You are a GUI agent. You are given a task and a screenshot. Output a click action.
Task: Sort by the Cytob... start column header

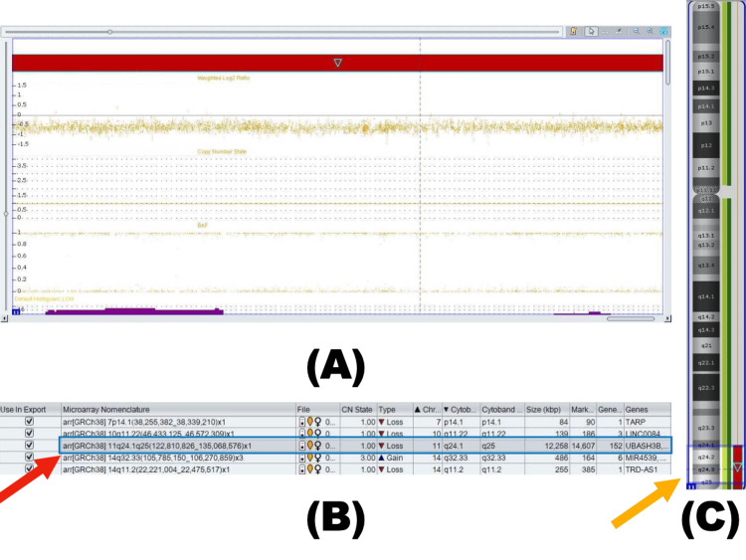(461, 409)
